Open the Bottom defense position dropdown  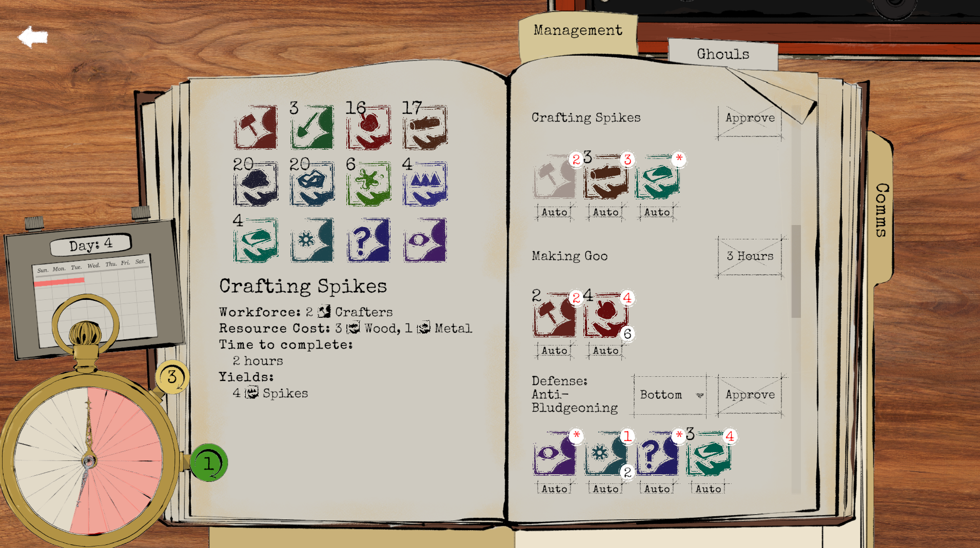tap(671, 395)
